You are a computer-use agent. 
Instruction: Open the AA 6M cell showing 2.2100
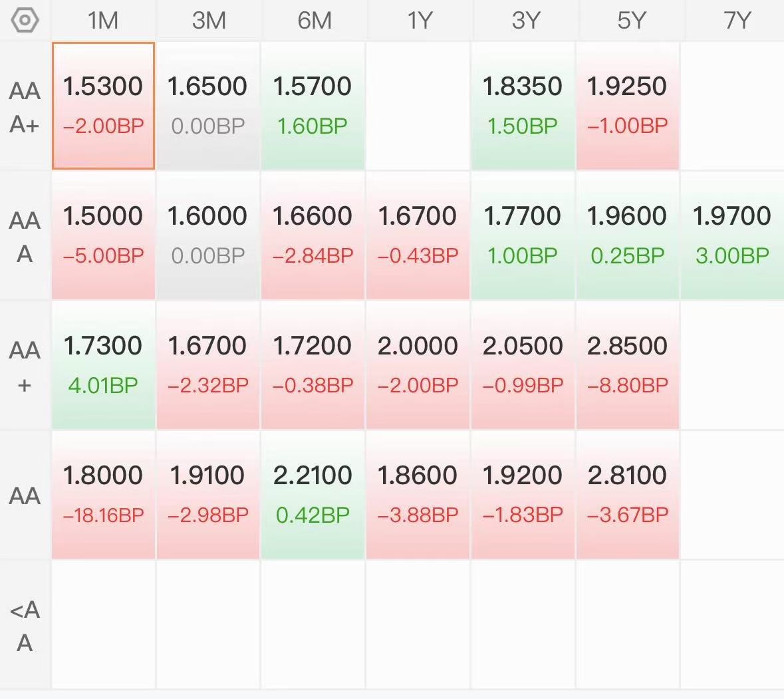pyautogui.click(x=313, y=495)
